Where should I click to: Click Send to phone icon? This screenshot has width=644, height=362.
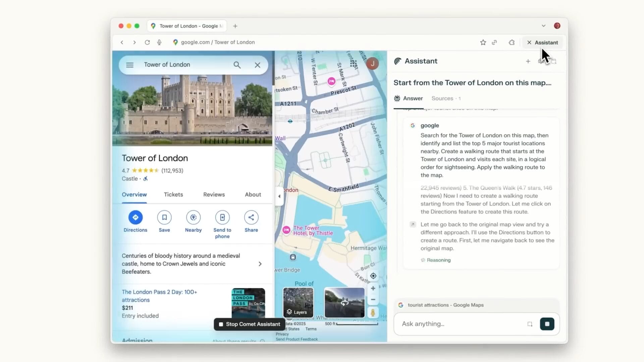pos(222,218)
